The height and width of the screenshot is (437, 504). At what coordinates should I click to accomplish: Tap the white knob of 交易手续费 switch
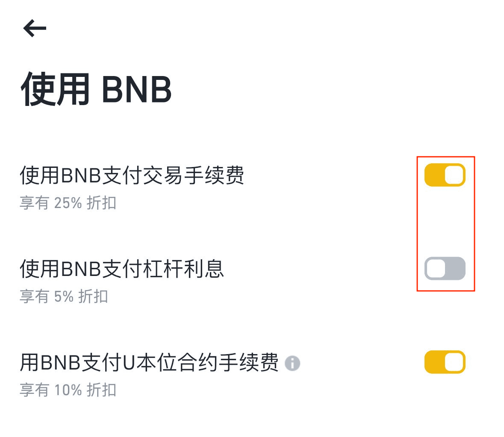[x=454, y=175]
